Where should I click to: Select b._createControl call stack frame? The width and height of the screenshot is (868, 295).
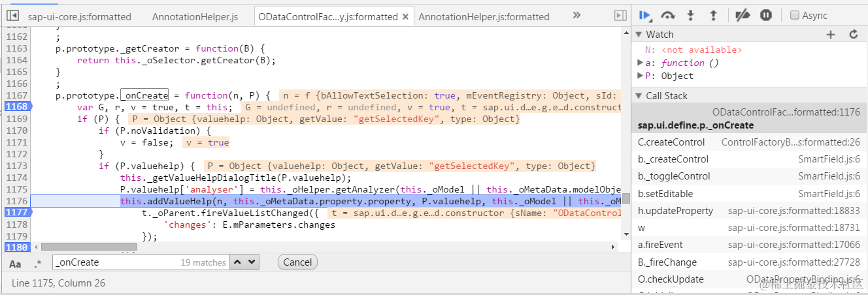point(749,159)
